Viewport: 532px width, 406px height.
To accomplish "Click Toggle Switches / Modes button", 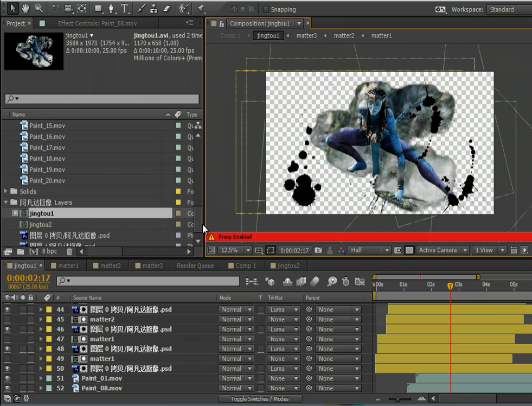I will click(x=260, y=399).
